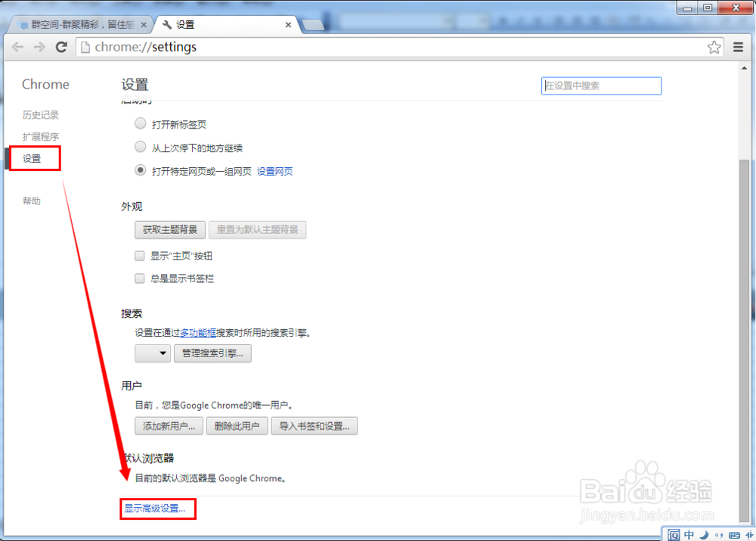The image size is (756, 541).
Task: Click the 中 language toggle in the IME bar
Action: coord(689,534)
